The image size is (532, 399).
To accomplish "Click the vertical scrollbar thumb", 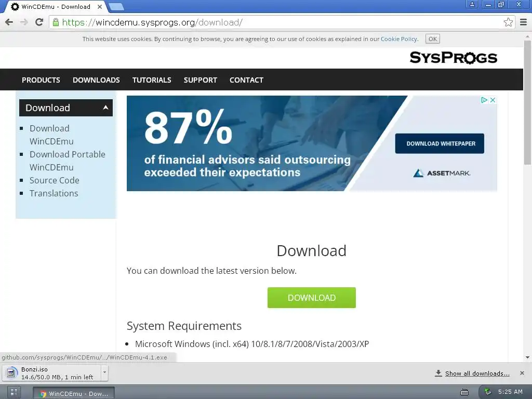I will point(527,102).
